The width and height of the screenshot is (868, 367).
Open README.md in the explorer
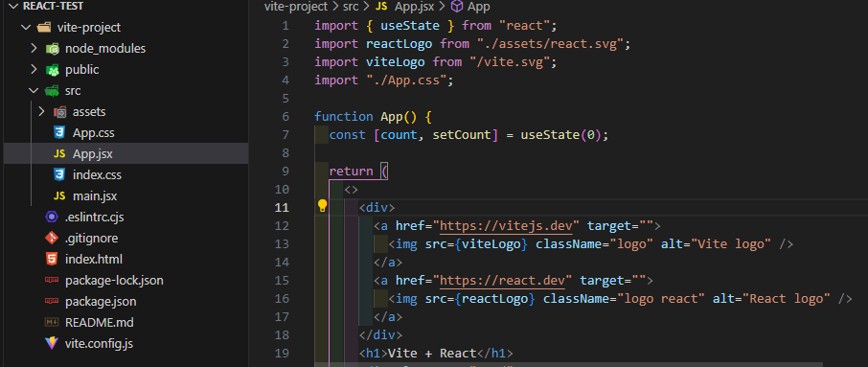[99, 322]
